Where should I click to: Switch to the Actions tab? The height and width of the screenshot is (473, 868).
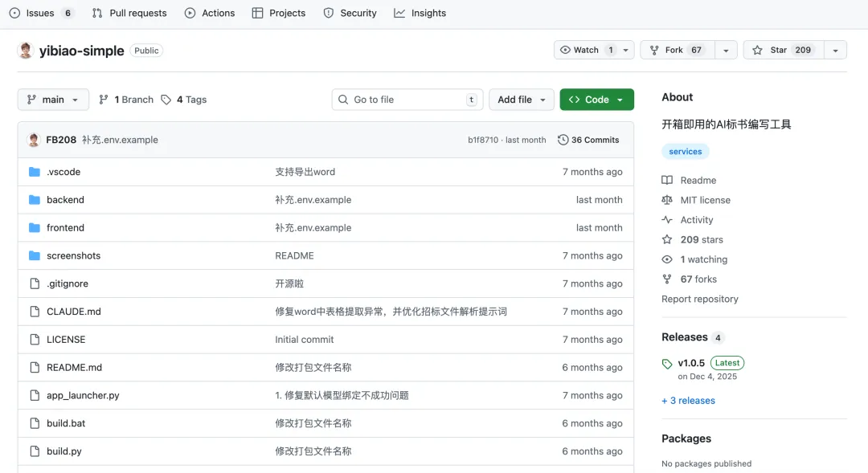point(210,13)
